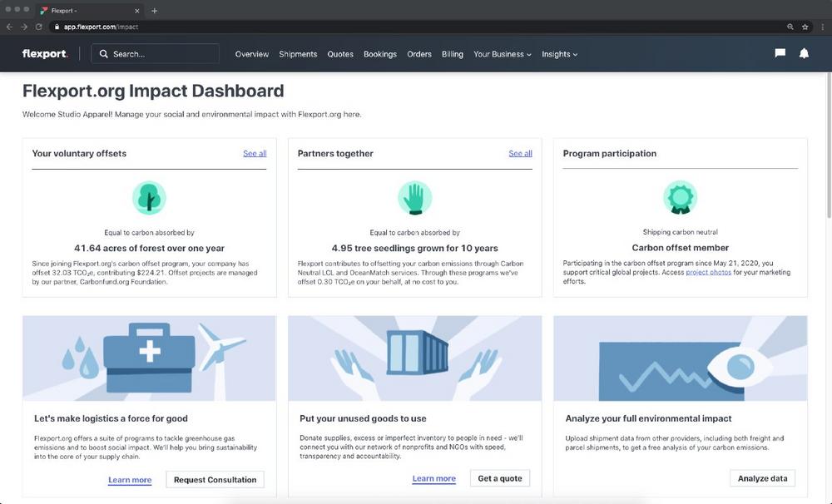The width and height of the screenshot is (832, 504).
Task: Click the 'Carbon offset member' text
Action: coord(681,248)
